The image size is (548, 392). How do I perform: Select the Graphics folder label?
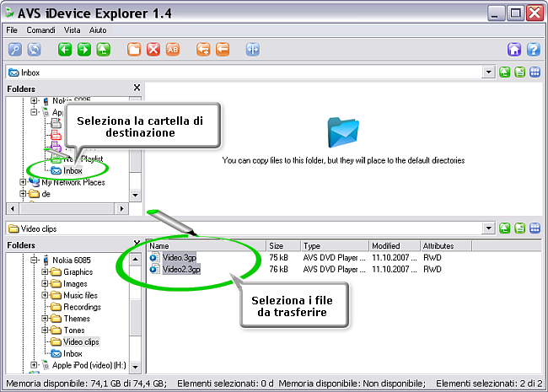pyautogui.click(x=78, y=271)
